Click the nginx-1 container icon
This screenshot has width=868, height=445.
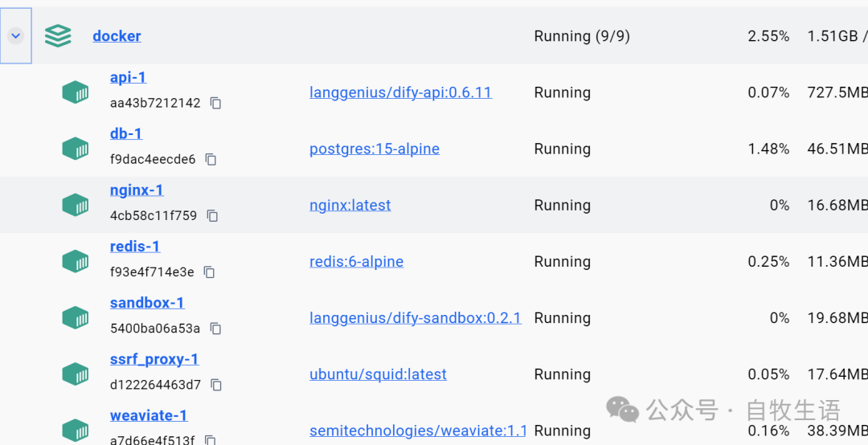tap(76, 205)
